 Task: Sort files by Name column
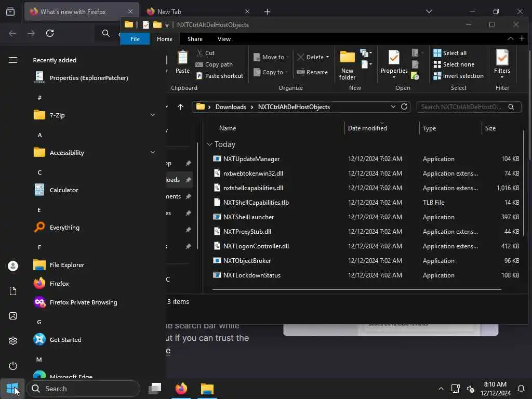(228, 128)
